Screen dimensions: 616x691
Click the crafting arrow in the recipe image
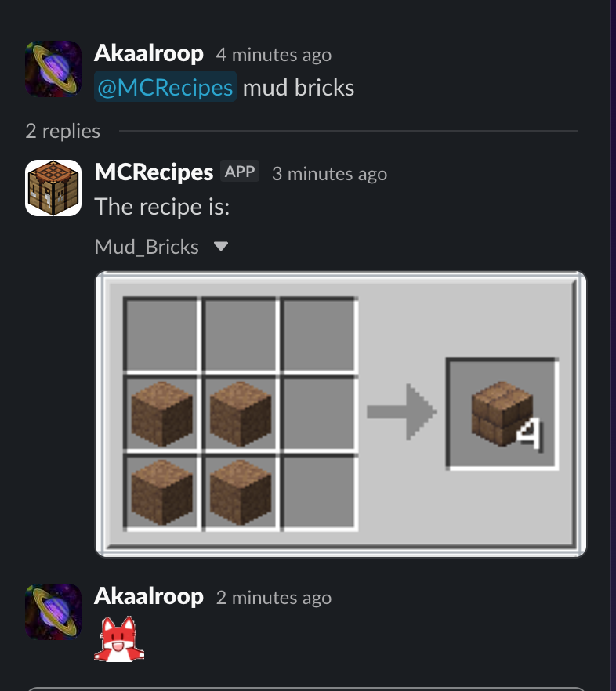[x=402, y=412]
